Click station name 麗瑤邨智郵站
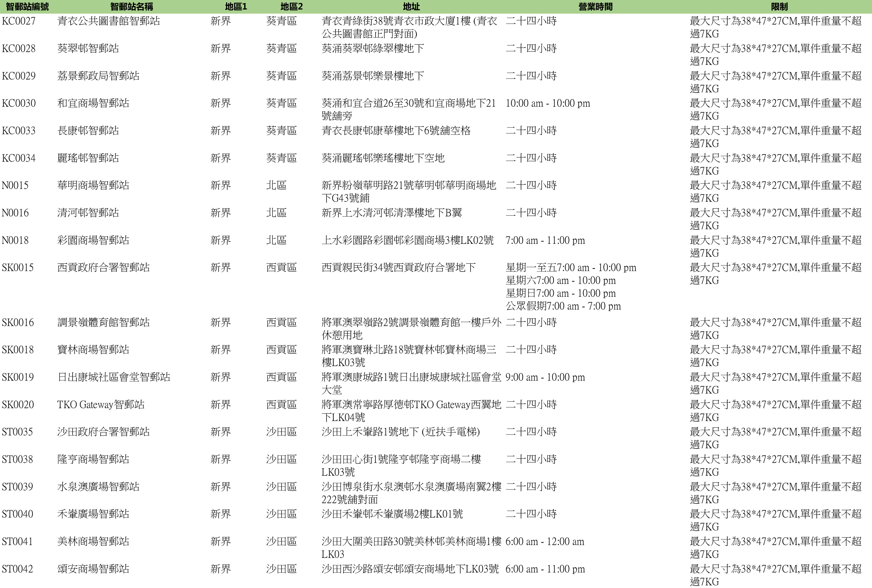The height and width of the screenshot is (588, 872). pos(88,158)
